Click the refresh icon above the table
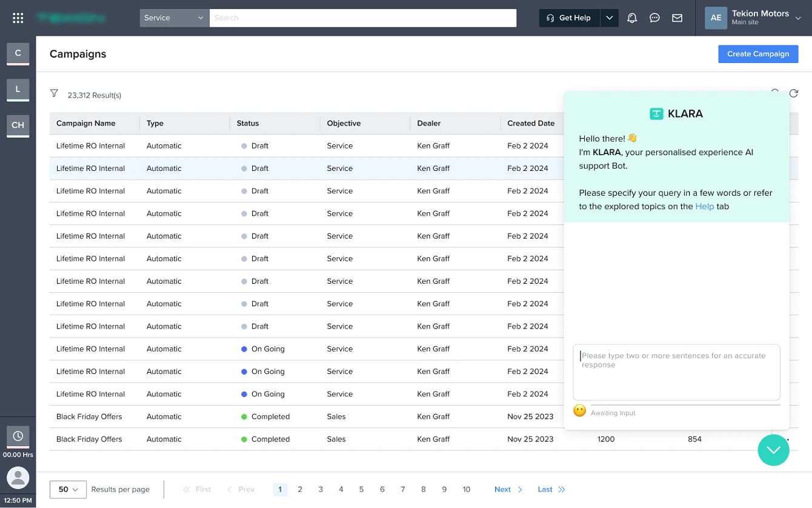 (x=793, y=93)
